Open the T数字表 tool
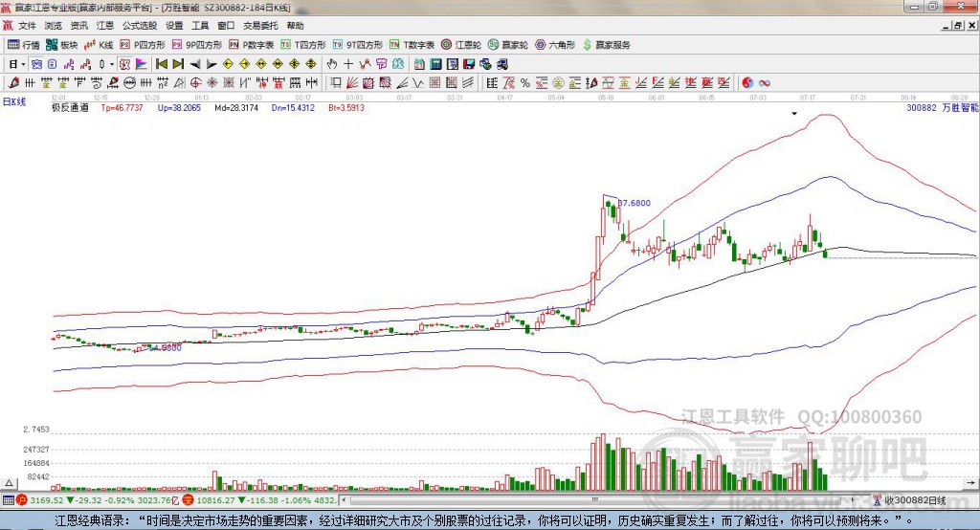This screenshot has width=980, height=530. [x=412, y=45]
